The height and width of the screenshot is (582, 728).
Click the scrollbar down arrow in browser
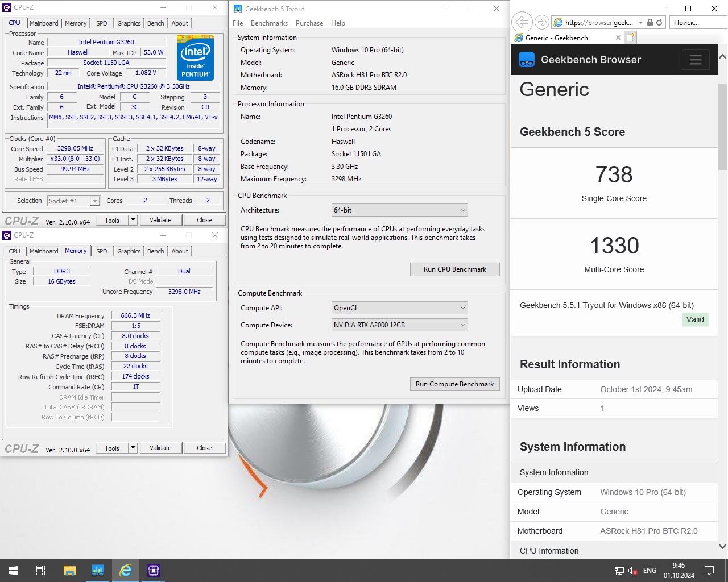tap(722, 547)
